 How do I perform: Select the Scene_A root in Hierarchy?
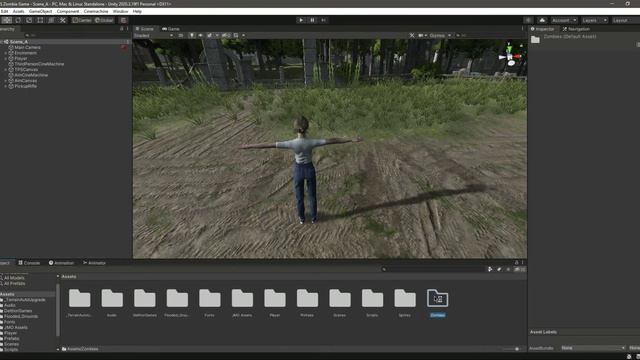point(19,42)
